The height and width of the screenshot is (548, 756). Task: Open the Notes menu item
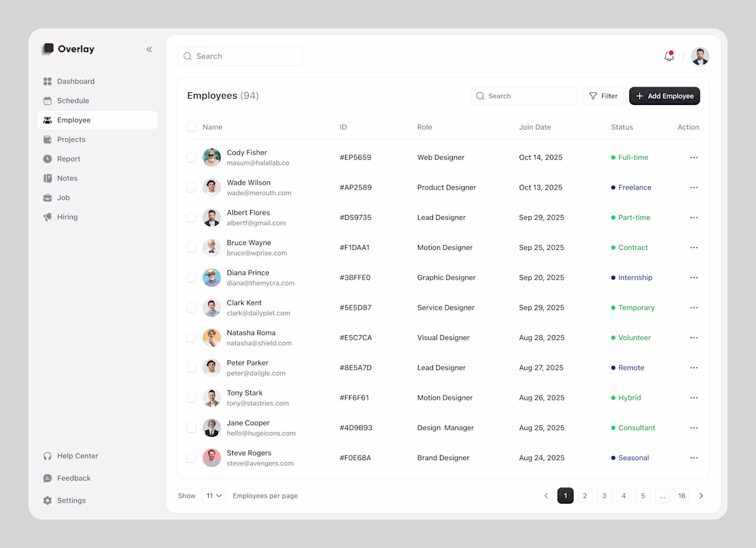98,178
